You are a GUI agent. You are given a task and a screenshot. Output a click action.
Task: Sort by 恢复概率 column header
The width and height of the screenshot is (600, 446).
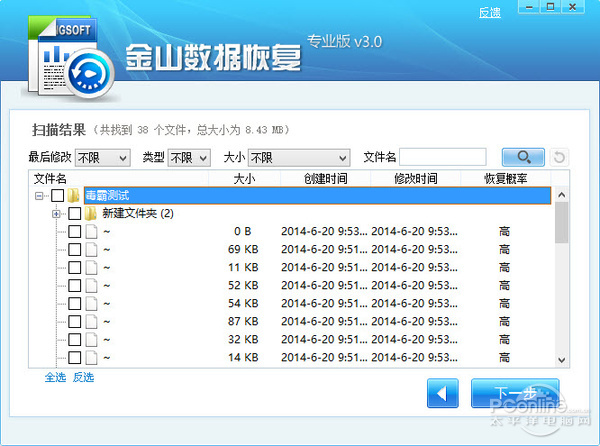[x=505, y=179]
